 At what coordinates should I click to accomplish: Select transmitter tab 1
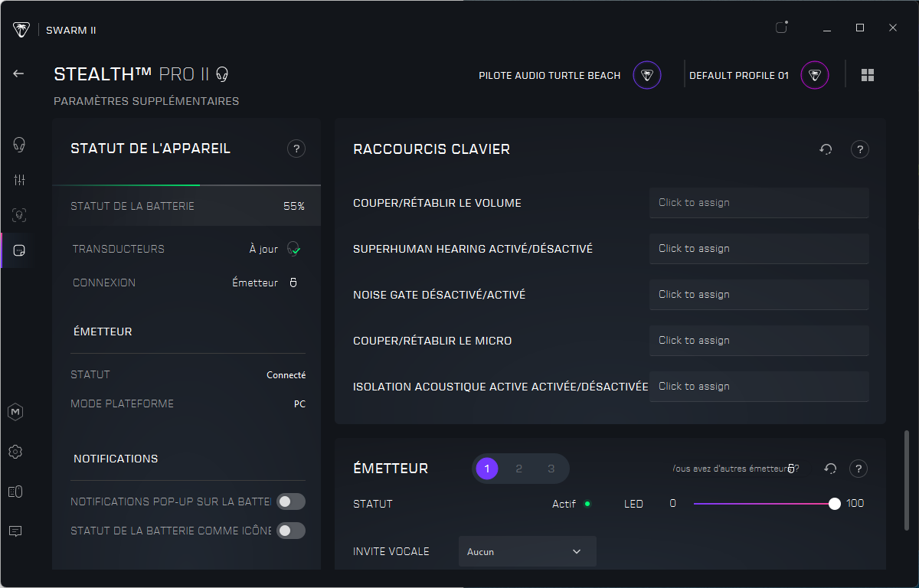[x=487, y=469]
